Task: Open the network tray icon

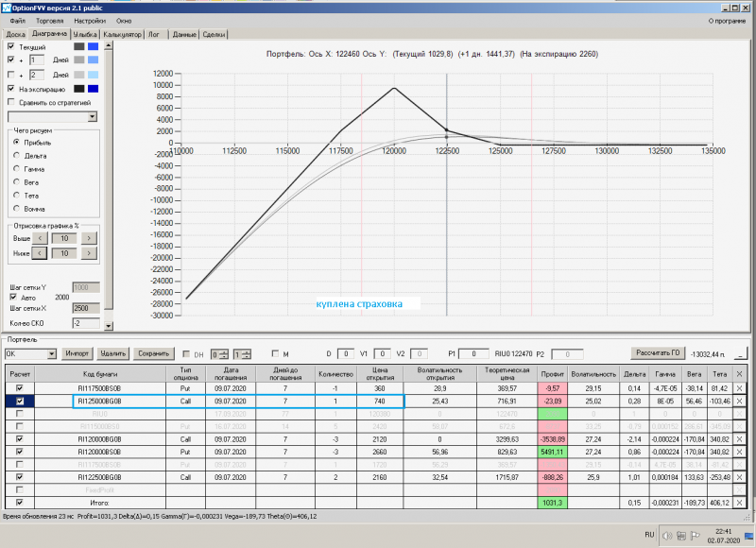Action: pos(681,536)
